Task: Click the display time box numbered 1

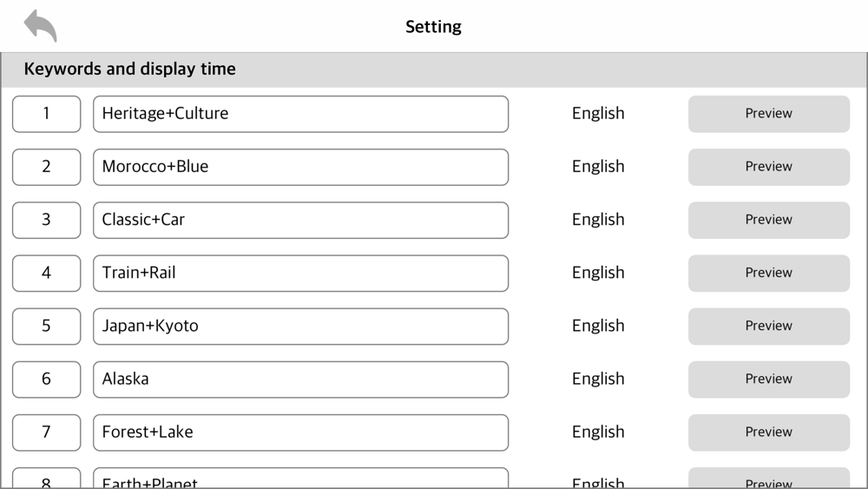Action: (46, 114)
